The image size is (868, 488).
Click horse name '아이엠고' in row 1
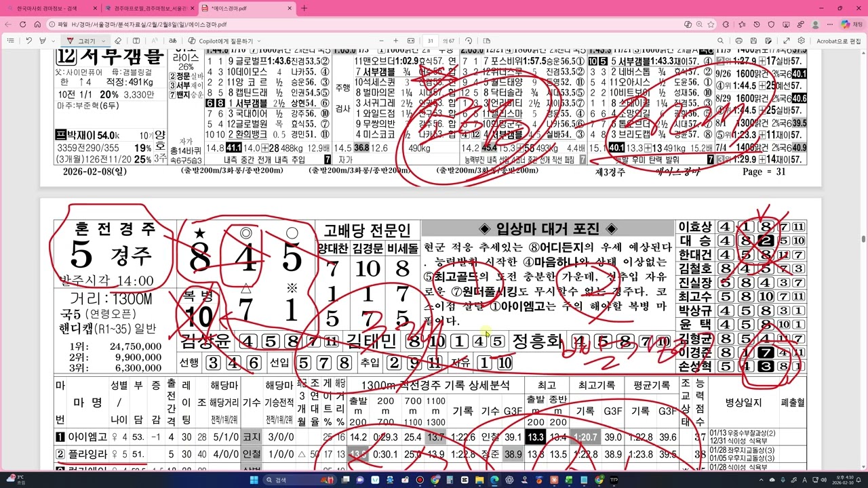(x=87, y=437)
